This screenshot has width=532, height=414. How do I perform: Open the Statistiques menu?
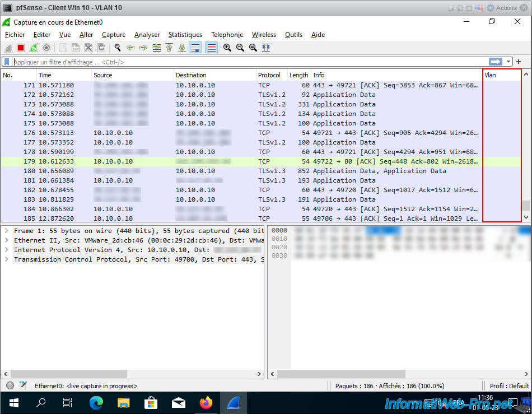185,35
